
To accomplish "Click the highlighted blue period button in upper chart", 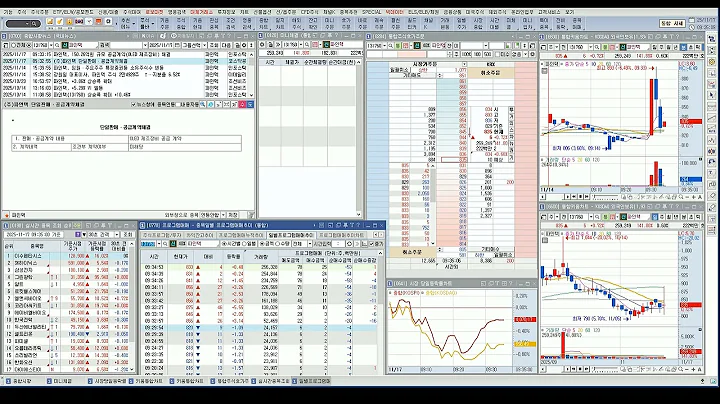I will point(684,47).
